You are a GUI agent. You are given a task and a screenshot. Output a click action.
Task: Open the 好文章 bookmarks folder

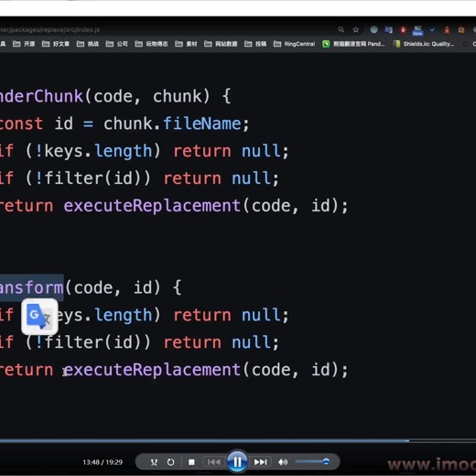tap(56, 44)
